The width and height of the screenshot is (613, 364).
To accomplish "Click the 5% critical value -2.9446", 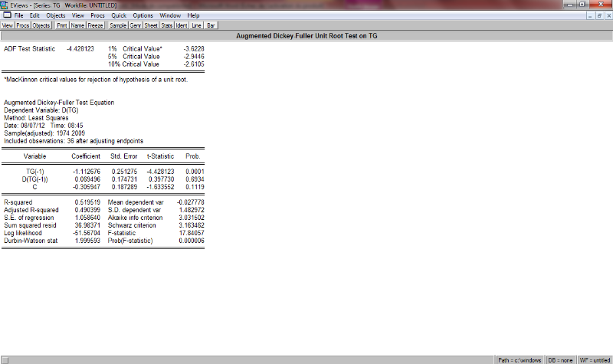I will coord(194,57).
